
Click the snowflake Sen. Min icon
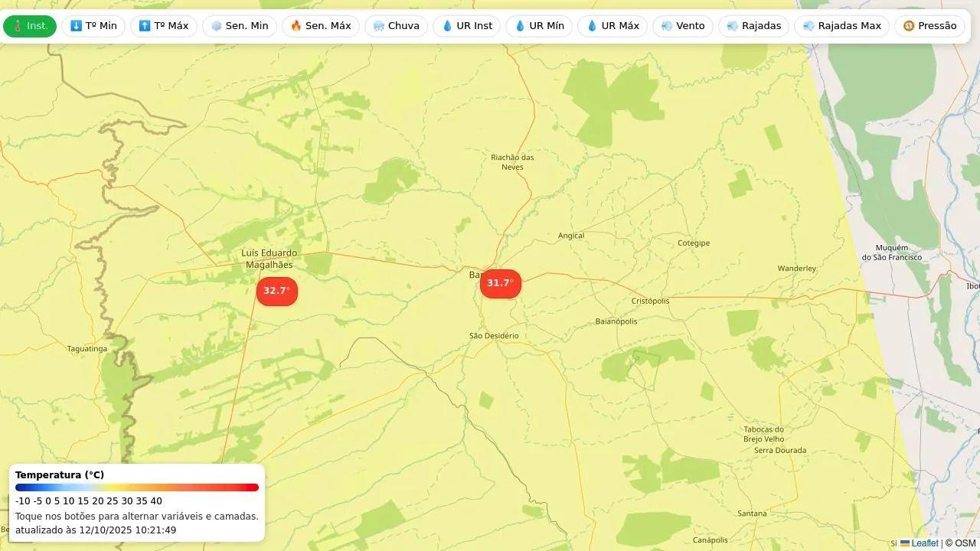217,26
